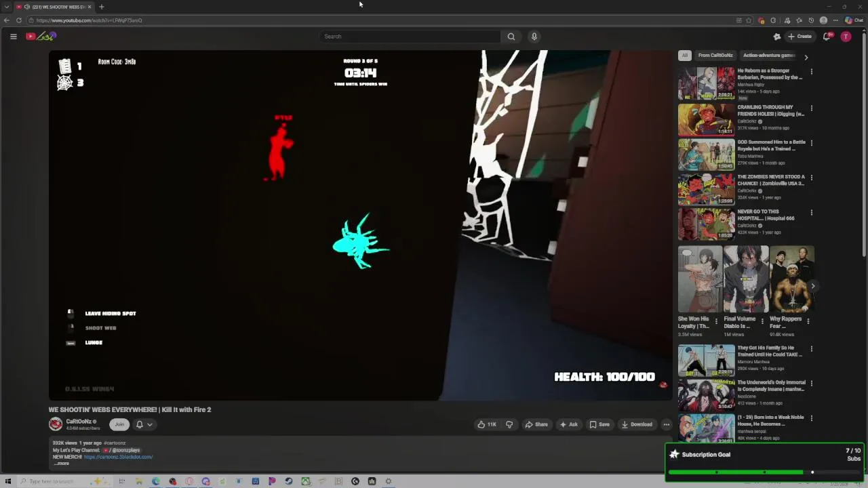Viewport: 868px width, 488px height.
Task: Open browser history icon
Action: click(x=811, y=20)
